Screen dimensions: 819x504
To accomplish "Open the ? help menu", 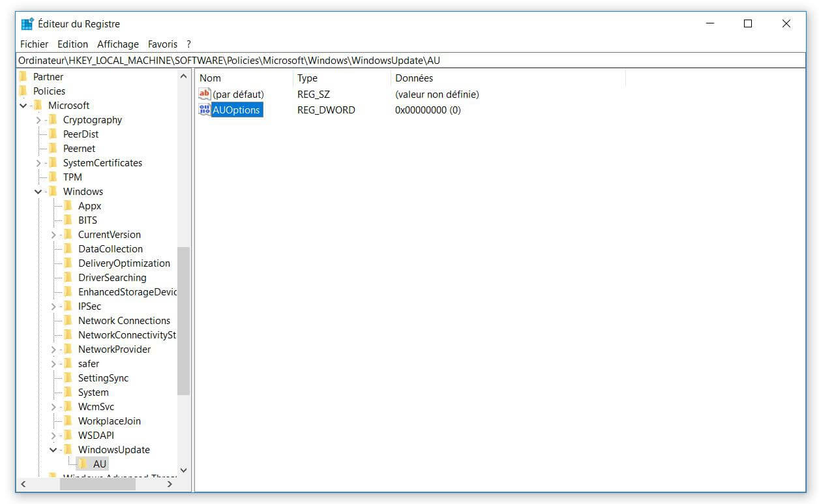I will (x=188, y=44).
